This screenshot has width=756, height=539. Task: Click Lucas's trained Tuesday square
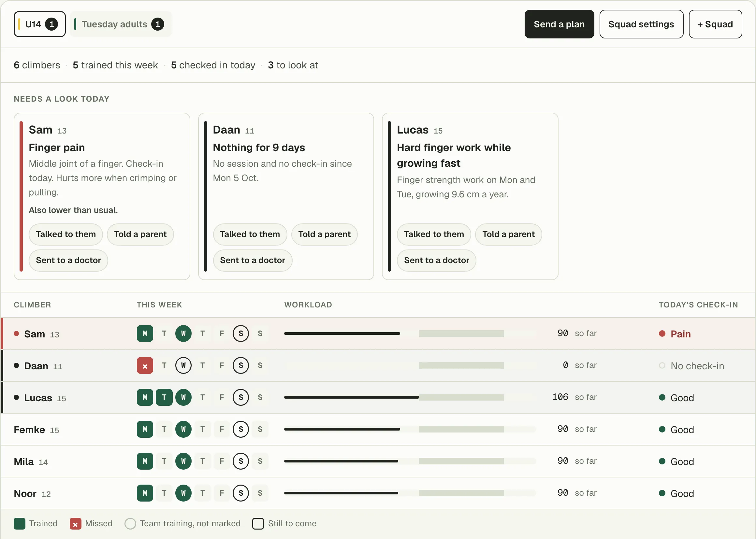(164, 397)
